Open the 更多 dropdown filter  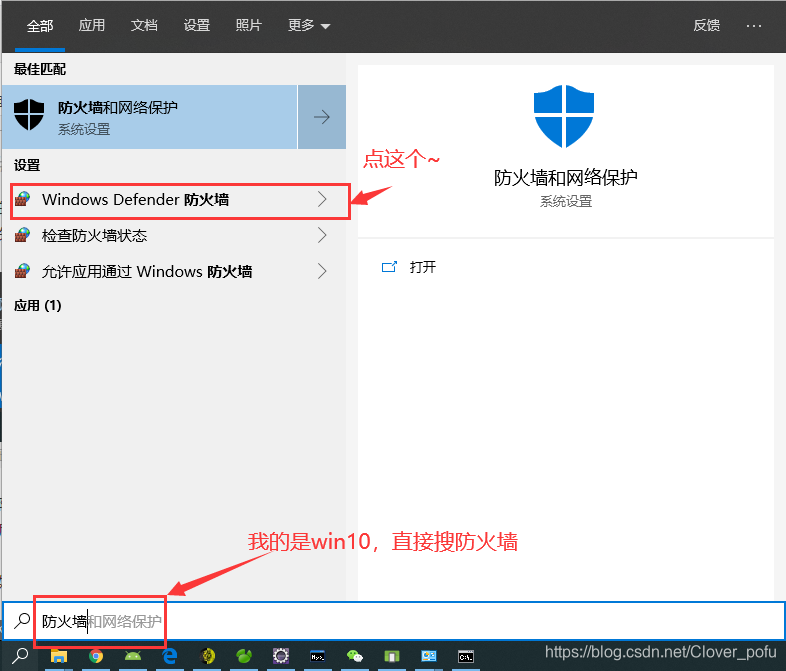308,26
